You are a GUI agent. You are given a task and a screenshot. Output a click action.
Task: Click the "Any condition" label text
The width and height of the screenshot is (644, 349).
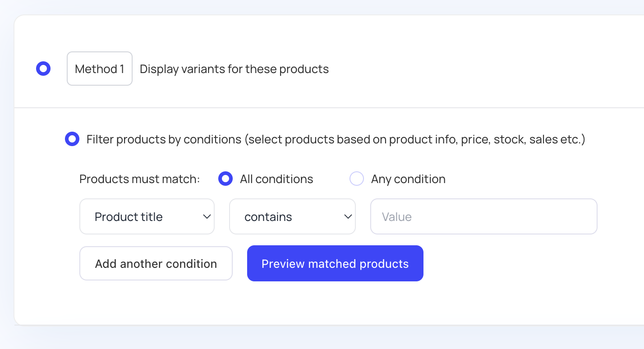[x=408, y=179]
